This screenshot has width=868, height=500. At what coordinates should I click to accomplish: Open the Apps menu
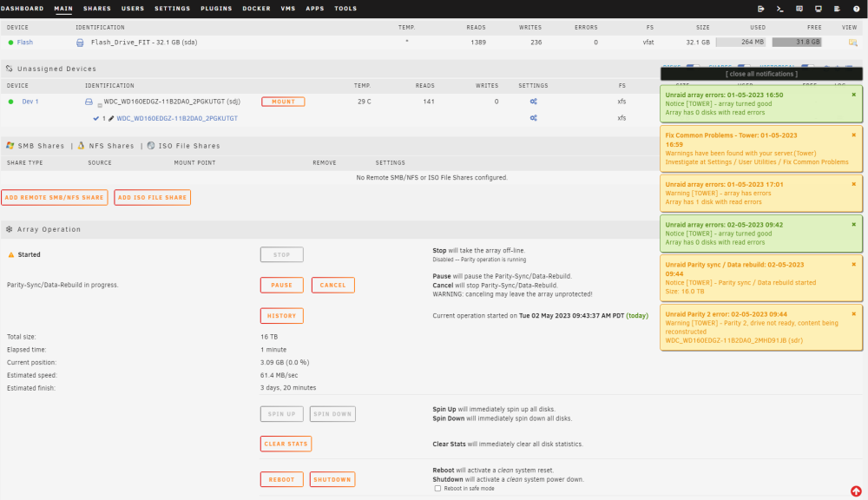pos(315,9)
